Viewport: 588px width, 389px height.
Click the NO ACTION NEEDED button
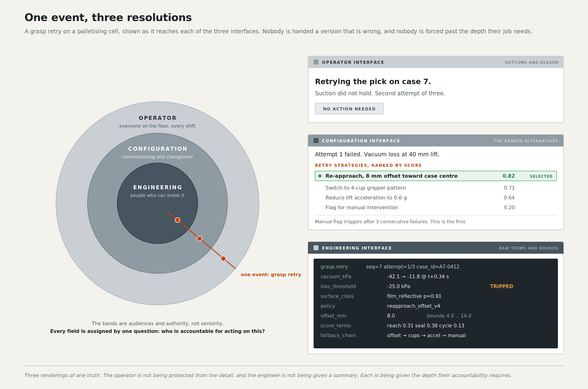point(349,109)
